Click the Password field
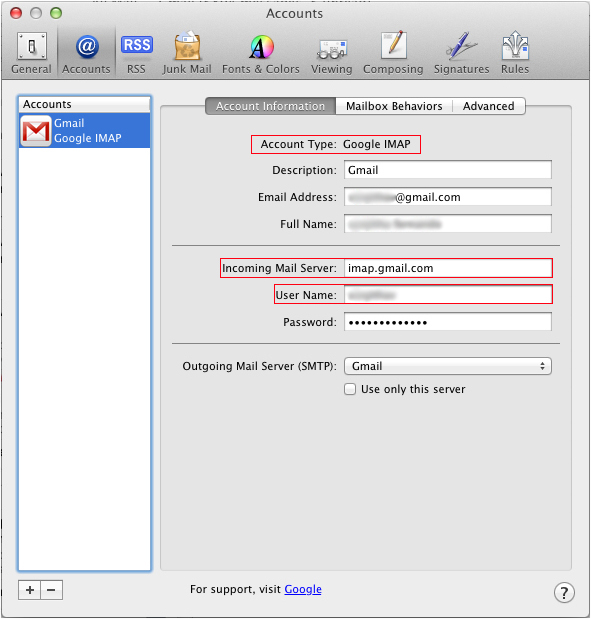This screenshot has height=619, width=591. [448, 322]
